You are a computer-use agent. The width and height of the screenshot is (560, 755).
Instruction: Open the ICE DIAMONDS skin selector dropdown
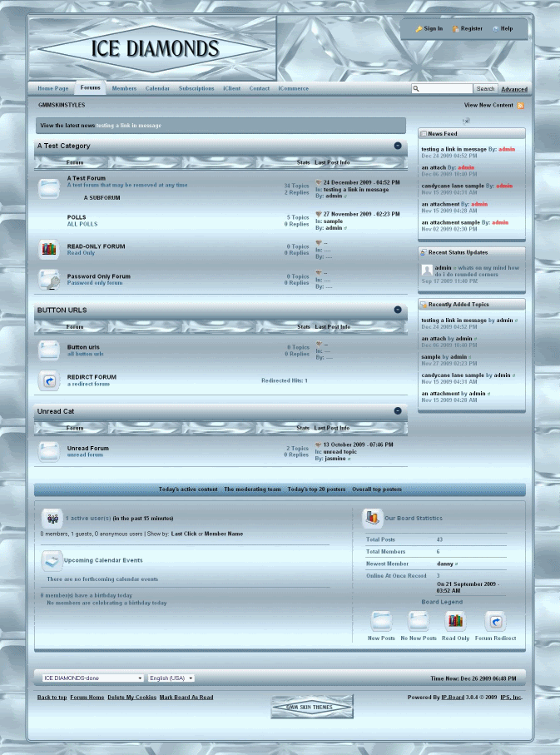click(92, 678)
